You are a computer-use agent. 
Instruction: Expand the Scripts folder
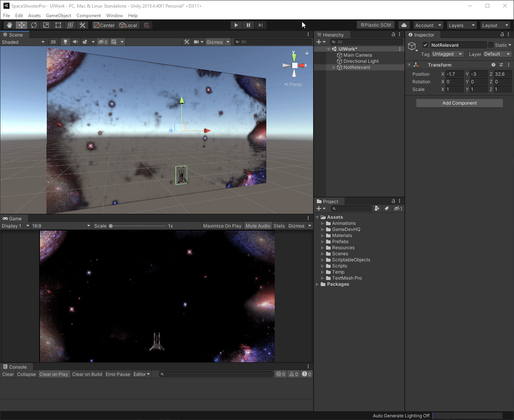[323, 266]
